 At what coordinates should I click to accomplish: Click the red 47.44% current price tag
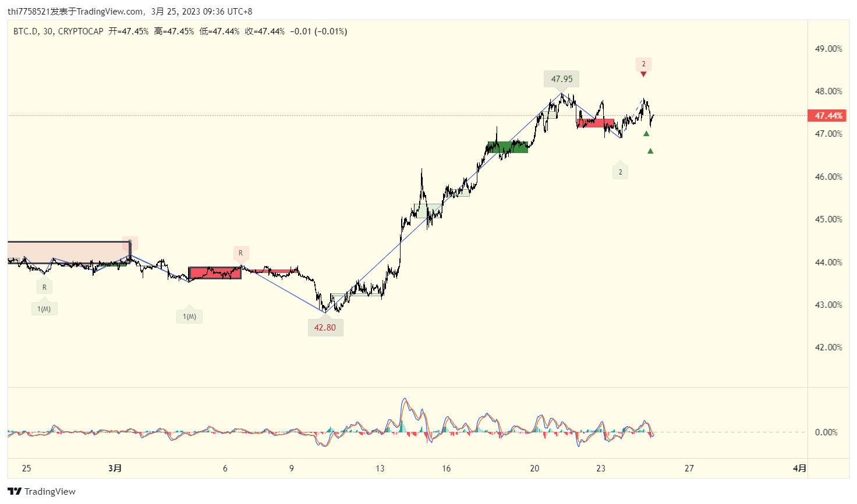828,116
